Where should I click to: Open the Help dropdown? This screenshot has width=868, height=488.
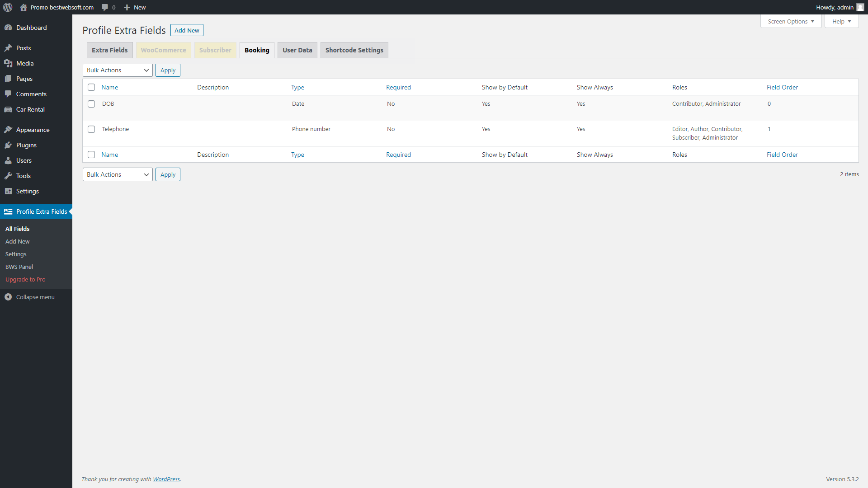click(840, 21)
